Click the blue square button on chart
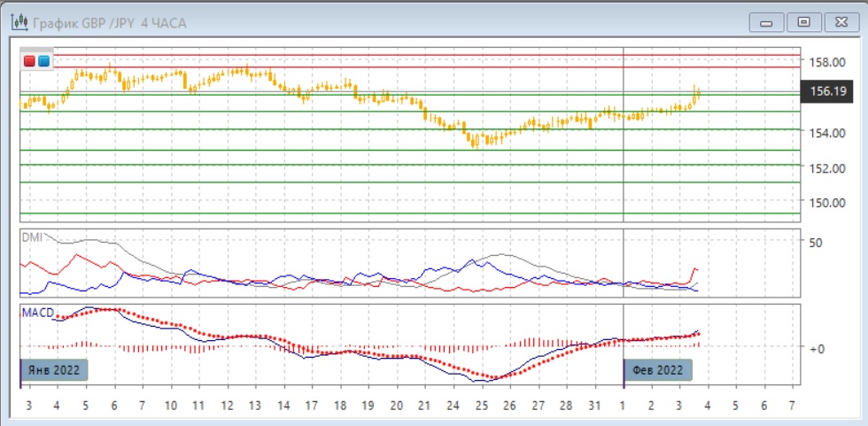The height and width of the screenshot is (426, 868). (43, 60)
